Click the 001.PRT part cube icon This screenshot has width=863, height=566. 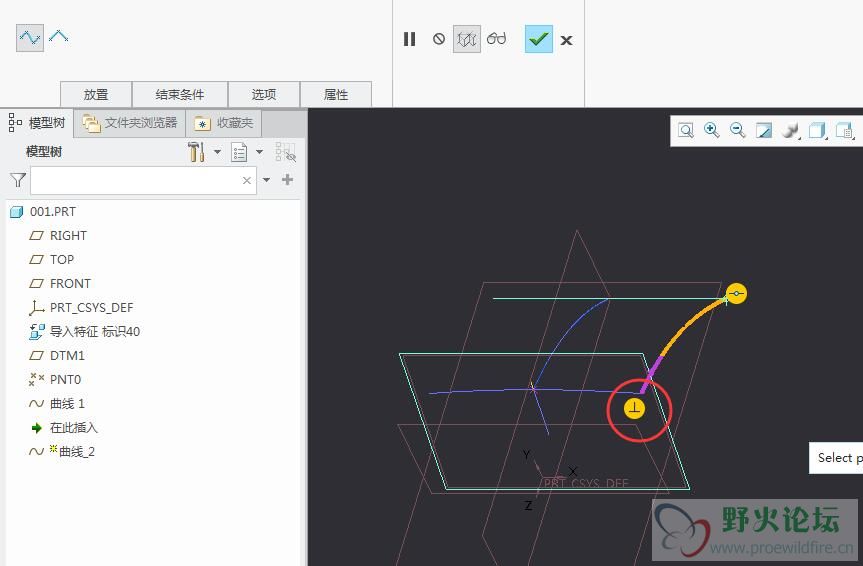17,211
